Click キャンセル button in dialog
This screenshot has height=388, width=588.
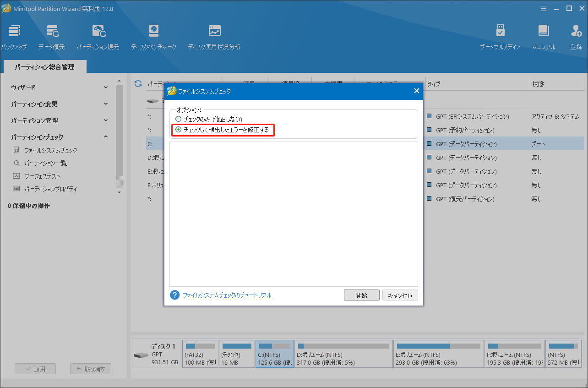(x=400, y=295)
